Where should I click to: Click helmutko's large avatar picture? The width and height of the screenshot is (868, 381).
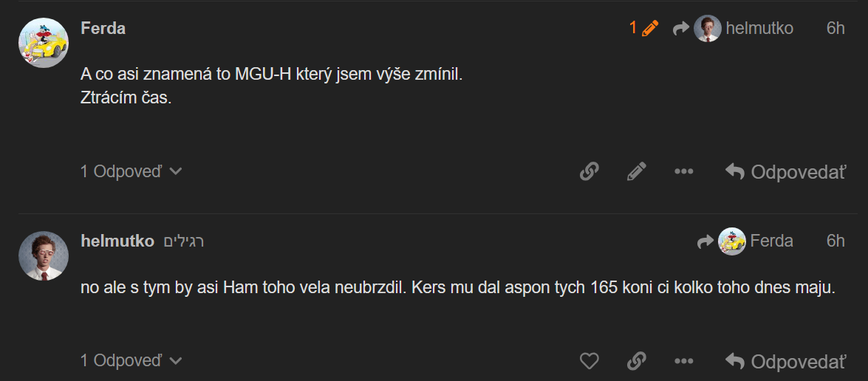pos(44,256)
